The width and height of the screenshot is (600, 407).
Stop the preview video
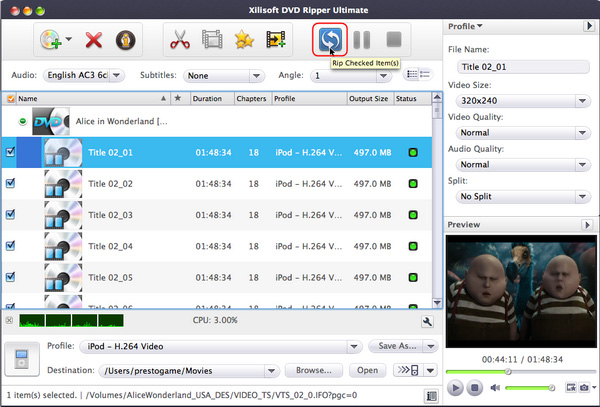474,388
